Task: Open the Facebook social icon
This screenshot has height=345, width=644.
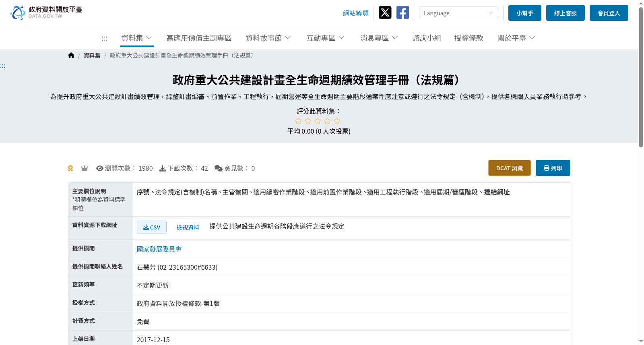Action: pyautogui.click(x=402, y=12)
